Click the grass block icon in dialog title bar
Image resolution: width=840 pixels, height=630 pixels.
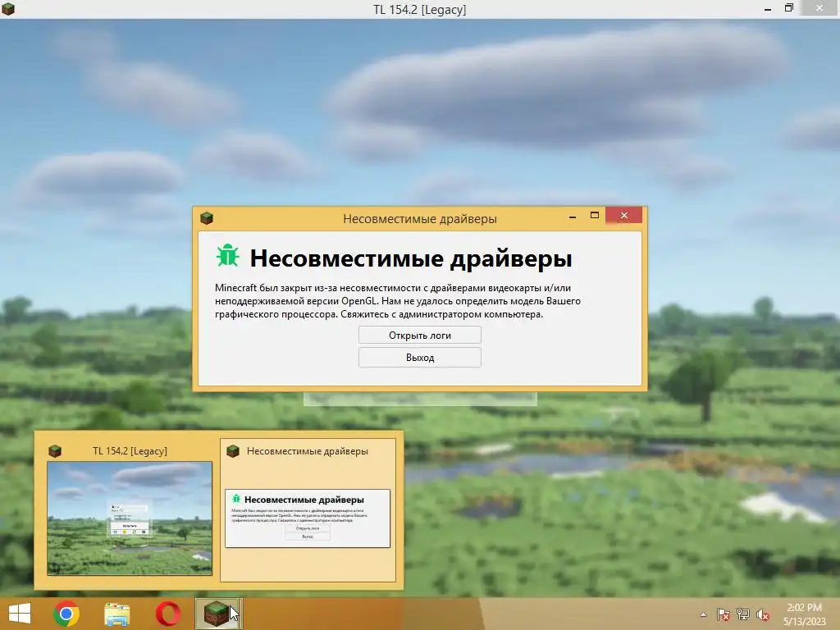point(207,218)
